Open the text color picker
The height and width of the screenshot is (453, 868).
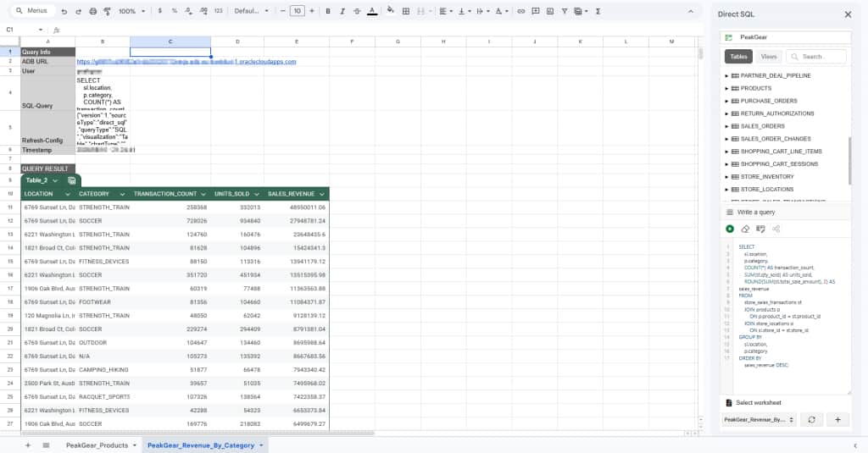click(372, 11)
